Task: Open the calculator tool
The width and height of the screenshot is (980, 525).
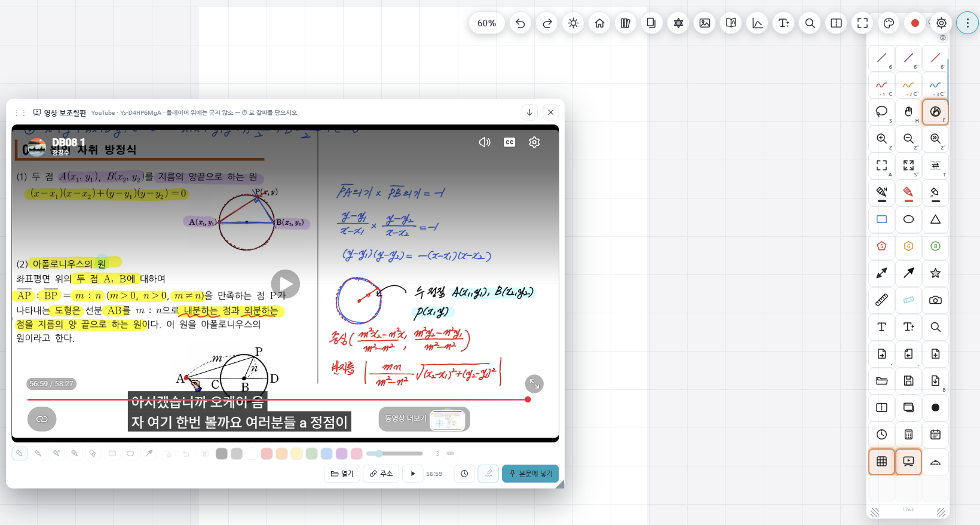Action: coord(908,435)
